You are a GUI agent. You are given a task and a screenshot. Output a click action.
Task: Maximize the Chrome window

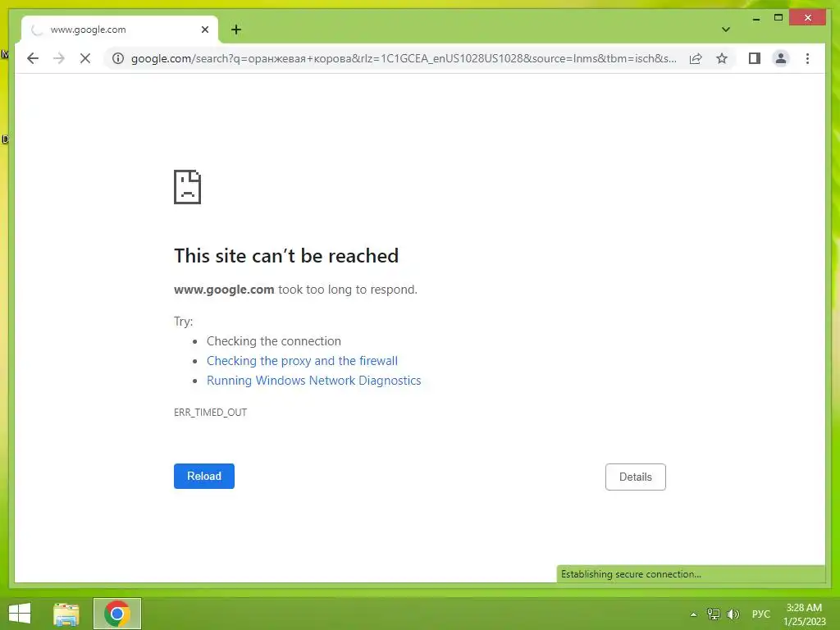point(778,18)
